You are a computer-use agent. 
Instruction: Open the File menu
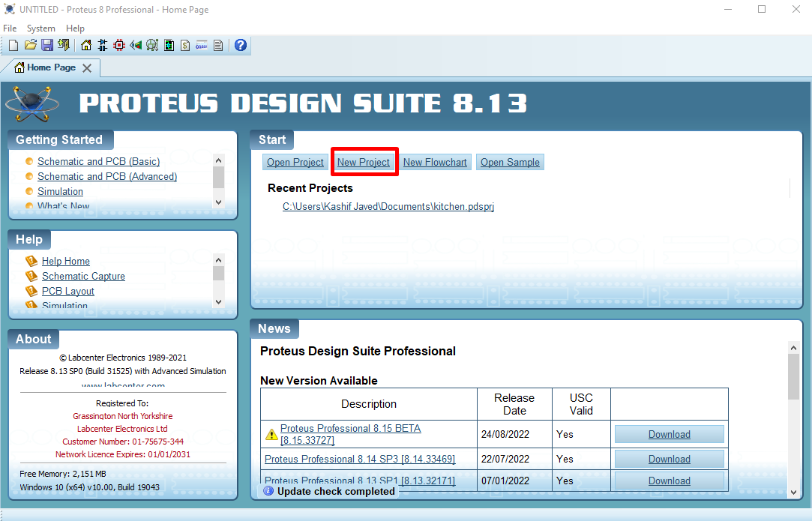[x=10, y=28]
